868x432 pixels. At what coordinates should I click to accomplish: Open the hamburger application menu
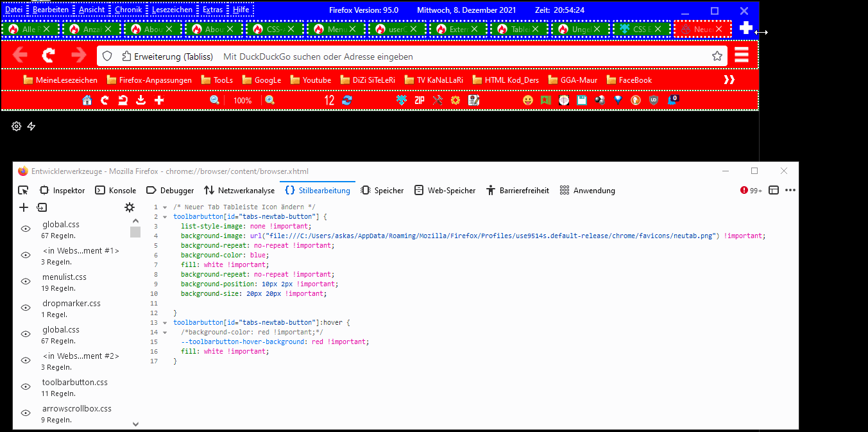point(742,55)
